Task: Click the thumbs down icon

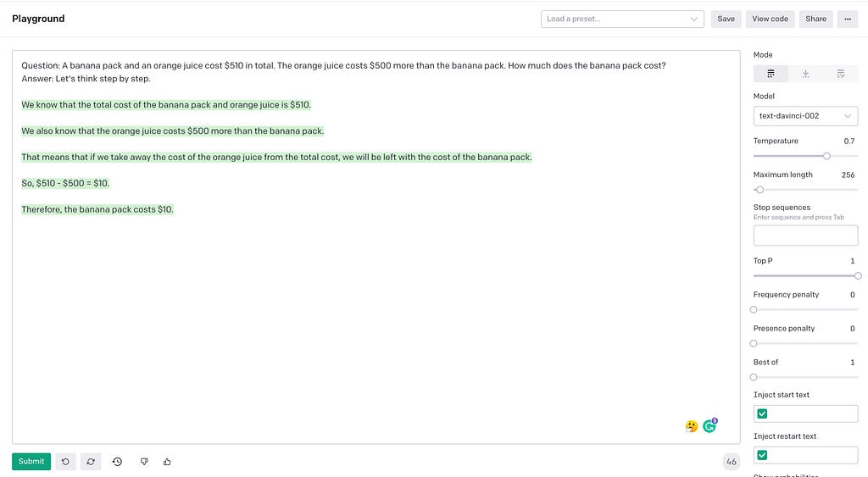Action: click(144, 462)
